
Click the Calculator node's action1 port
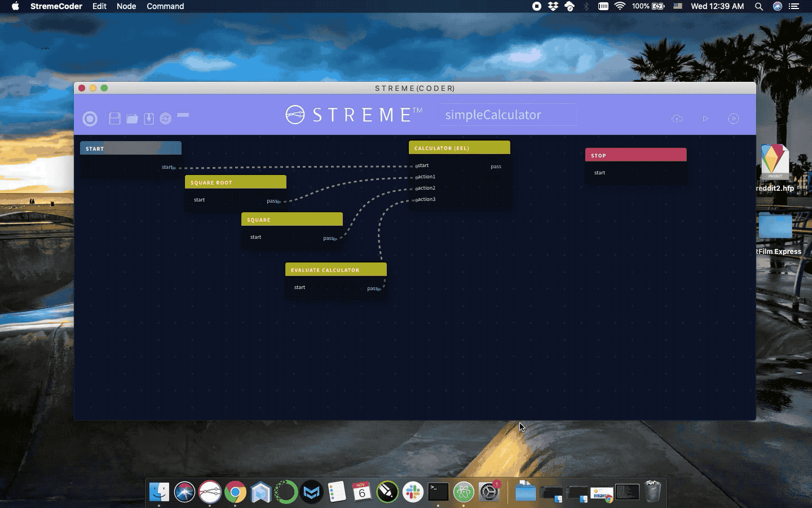(417, 177)
